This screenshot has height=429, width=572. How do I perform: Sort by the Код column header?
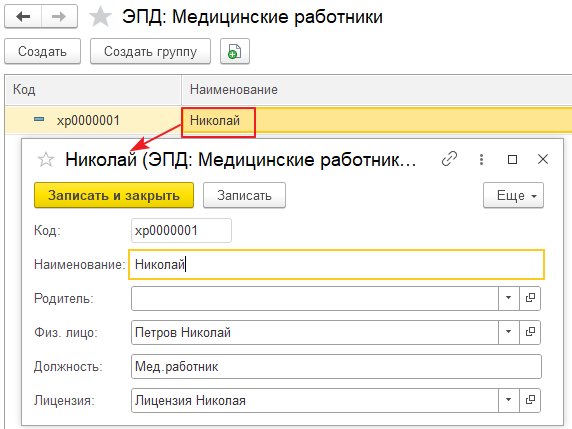pyautogui.click(x=93, y=90)
